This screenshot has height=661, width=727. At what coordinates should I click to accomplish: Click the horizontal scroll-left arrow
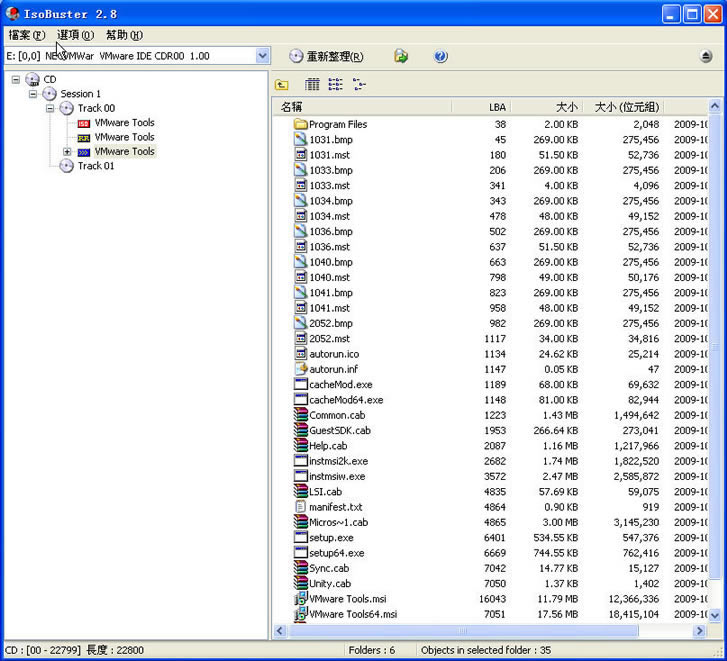280,630
